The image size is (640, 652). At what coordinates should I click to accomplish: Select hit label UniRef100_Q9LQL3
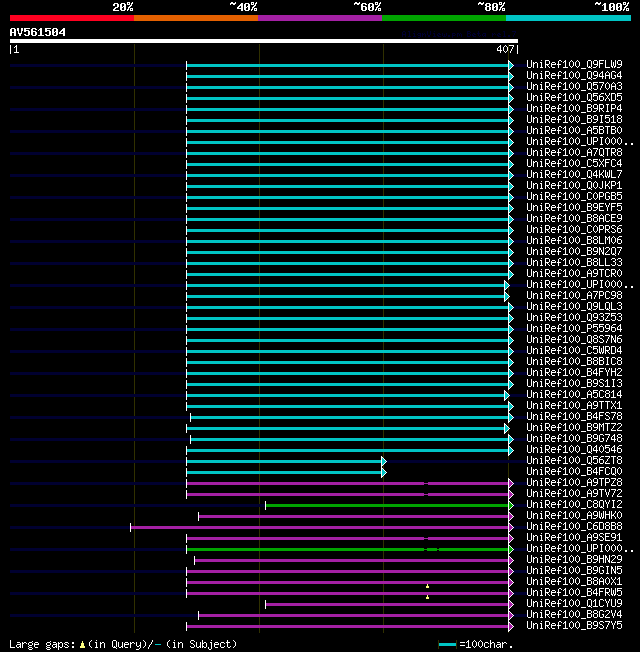point(574,307)
